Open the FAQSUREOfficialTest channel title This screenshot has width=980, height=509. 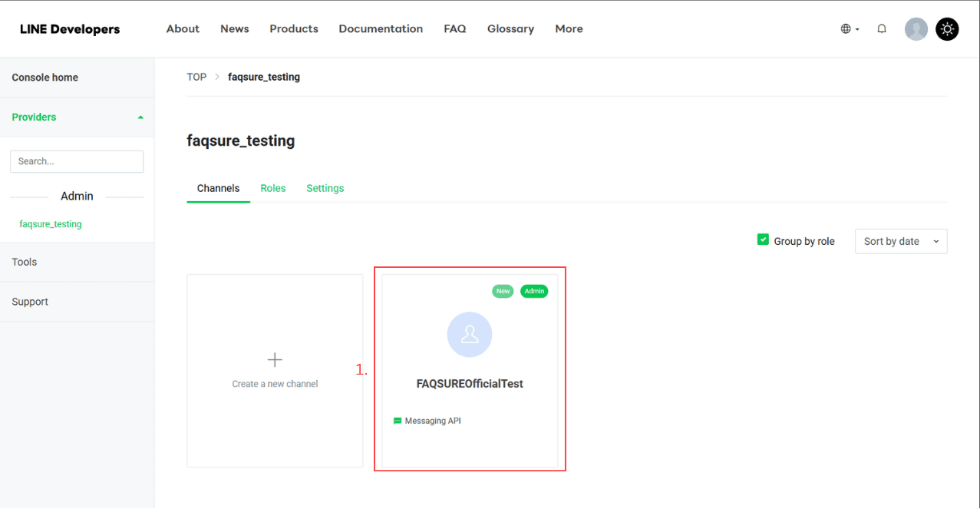click(x=470, y=384)
